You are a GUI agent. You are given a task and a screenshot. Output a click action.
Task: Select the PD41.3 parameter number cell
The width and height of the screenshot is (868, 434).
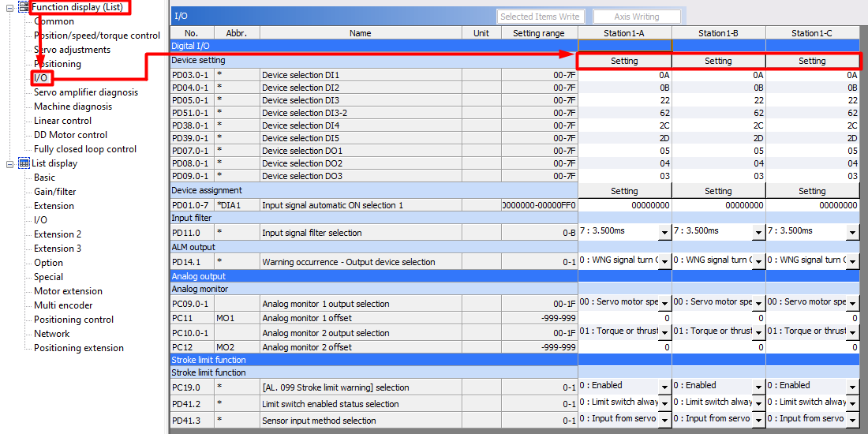click(x=192, y=421)
